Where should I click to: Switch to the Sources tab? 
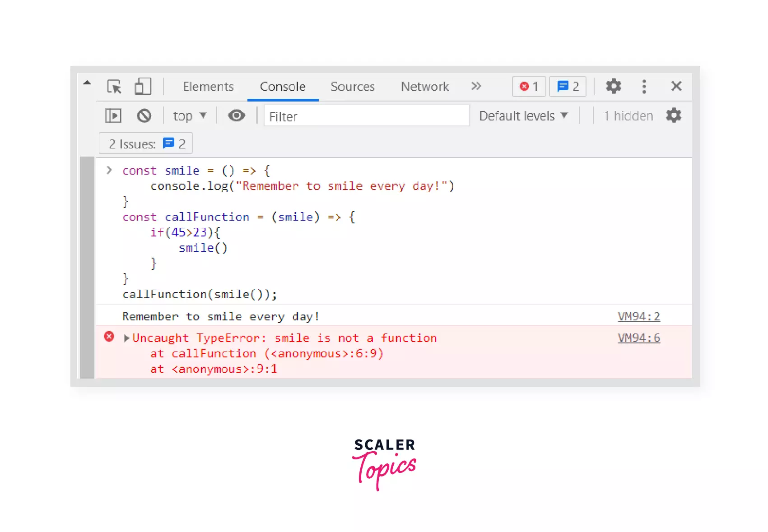(353, 87)
